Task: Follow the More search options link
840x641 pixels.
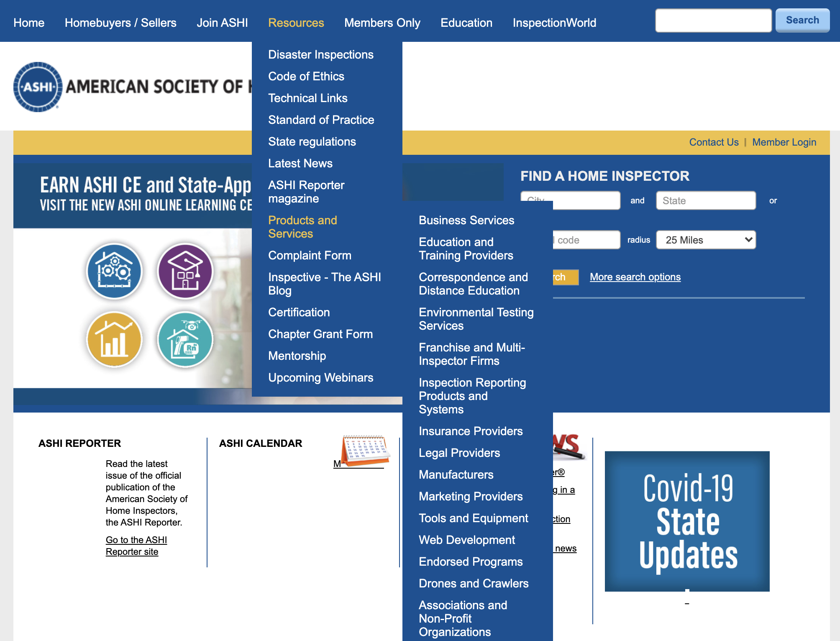Action: tap(635, 277)
